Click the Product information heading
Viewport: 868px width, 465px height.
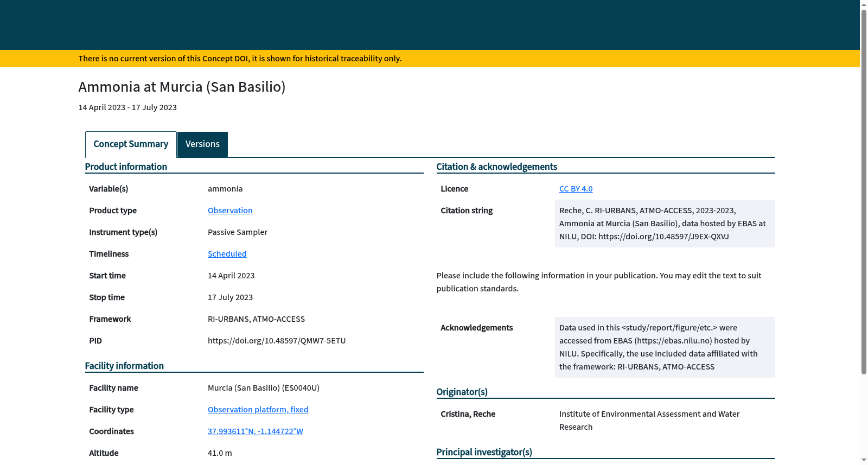pyautogui.click(x=126, y=167)
